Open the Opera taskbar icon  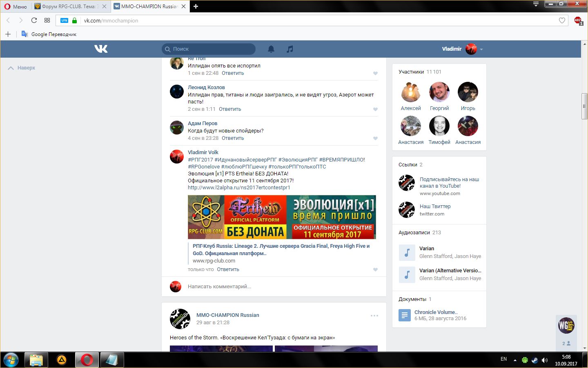click(87, 360)
